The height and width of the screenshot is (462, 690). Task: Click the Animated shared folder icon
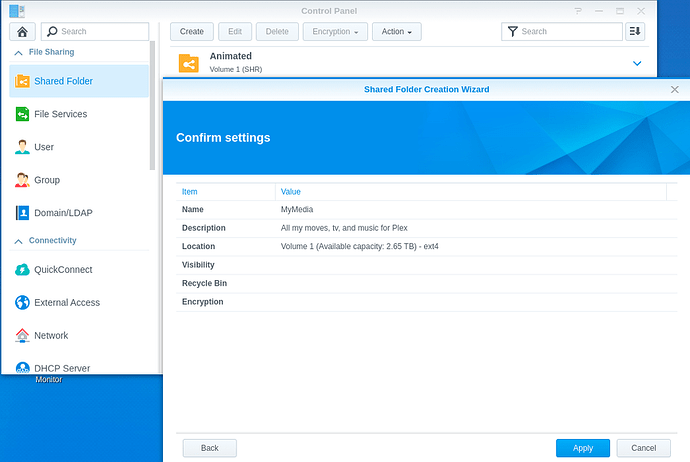(189, 63)
